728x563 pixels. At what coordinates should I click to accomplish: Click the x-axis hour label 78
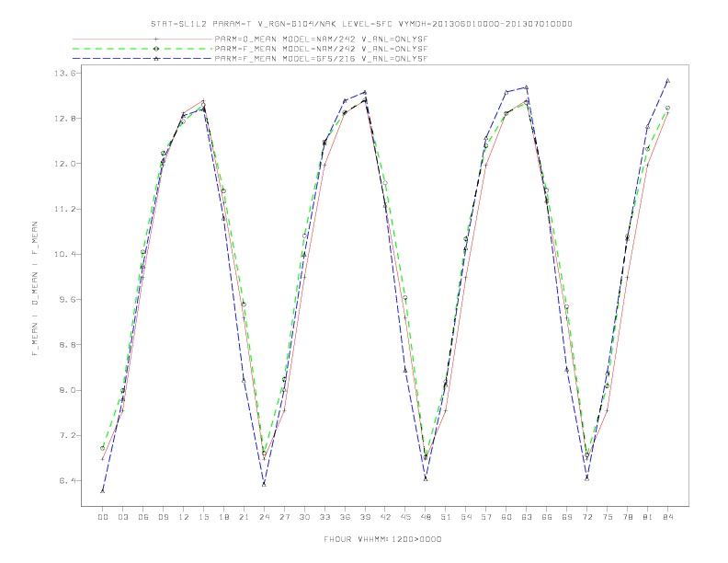pyautogui.click(x=628, y=517)
